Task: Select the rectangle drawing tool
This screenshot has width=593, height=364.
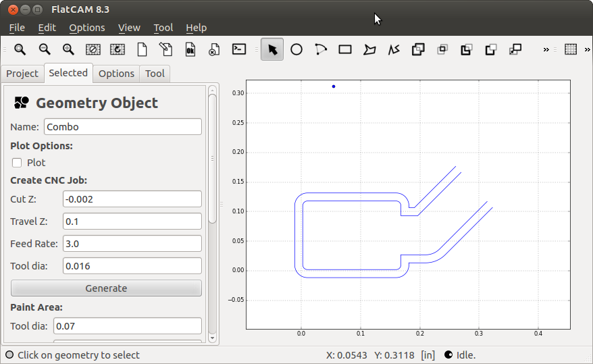Action: click(x=345, y=49)
